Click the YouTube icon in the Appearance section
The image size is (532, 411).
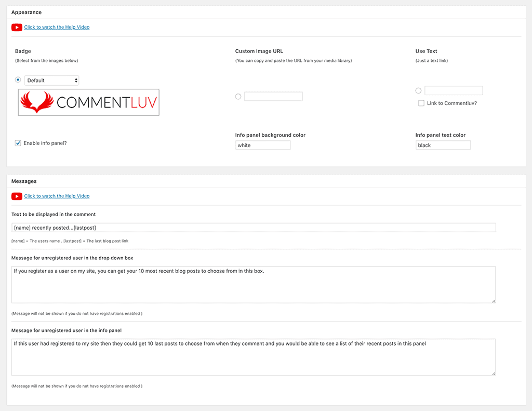[16, 27]
